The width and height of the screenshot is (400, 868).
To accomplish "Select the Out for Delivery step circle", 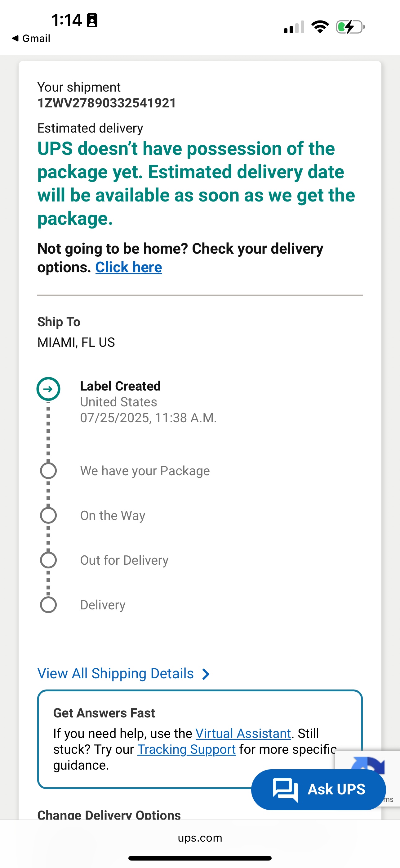I will pos(48,560).
